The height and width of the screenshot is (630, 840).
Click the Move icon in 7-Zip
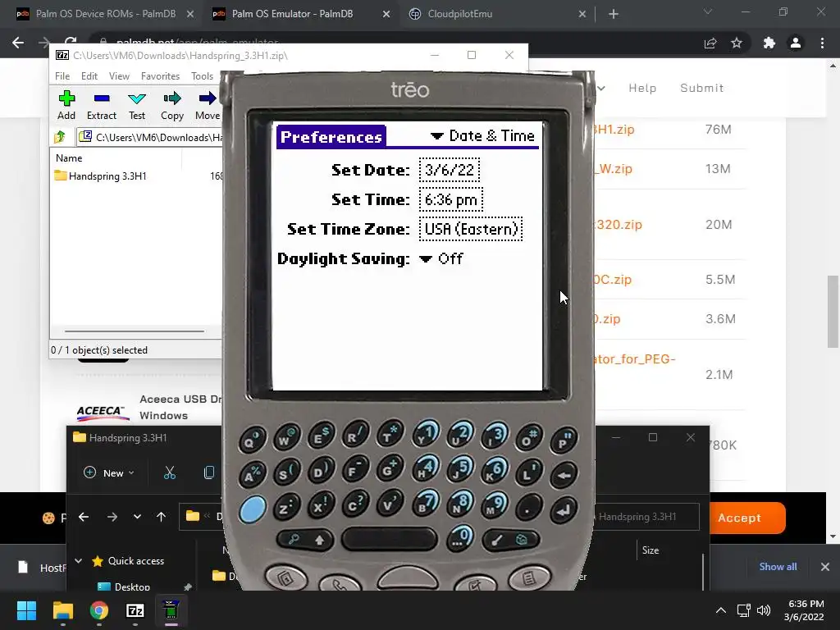pos(208,105)
